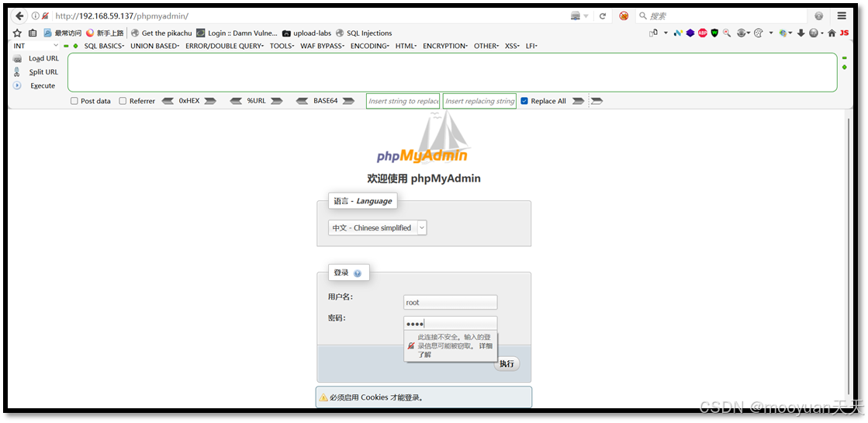
Task: Click the HackBar Load URL icon
Action: point(18,59)
